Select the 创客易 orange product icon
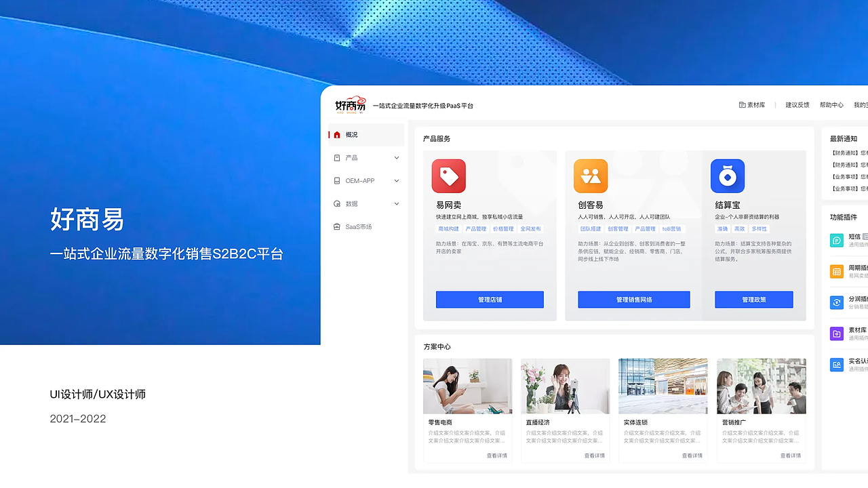This screenshot has height=488, width=868. (591, 175)
